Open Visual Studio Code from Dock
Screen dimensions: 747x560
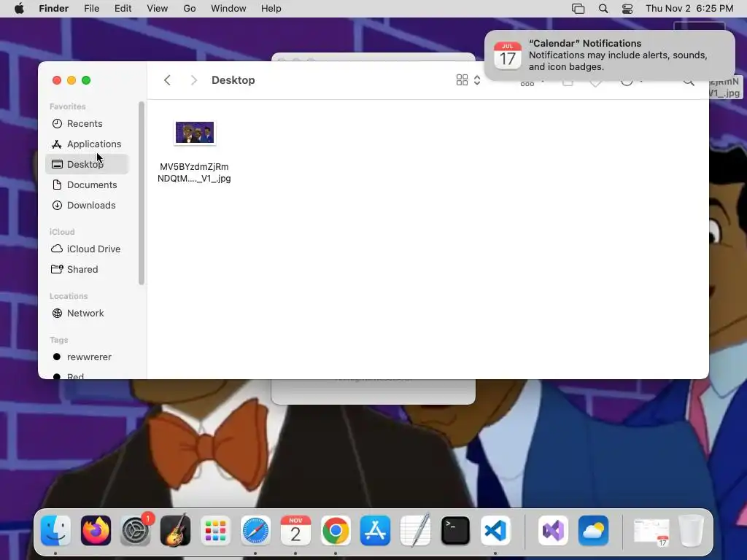(495, 531)
